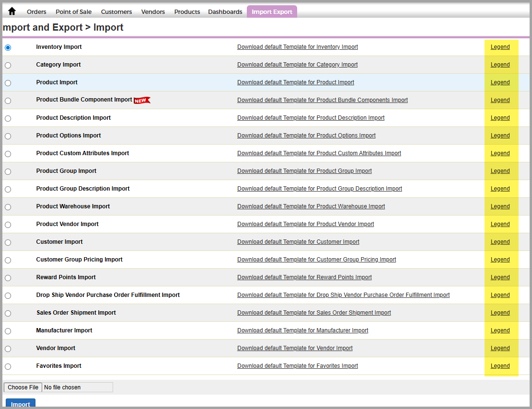The image size is (532, 409).
Task: Download default Template for Favorites Import
Action: 298,365
